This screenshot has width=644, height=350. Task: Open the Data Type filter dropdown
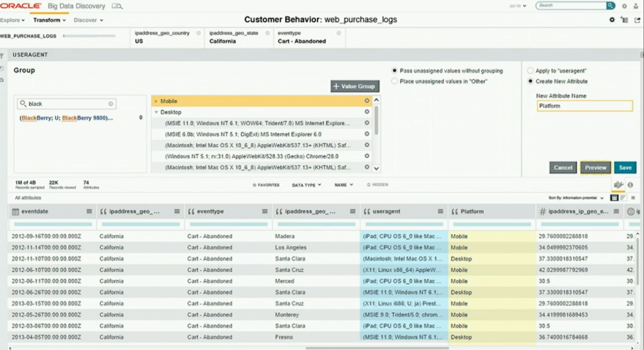[x=307, y=185]
